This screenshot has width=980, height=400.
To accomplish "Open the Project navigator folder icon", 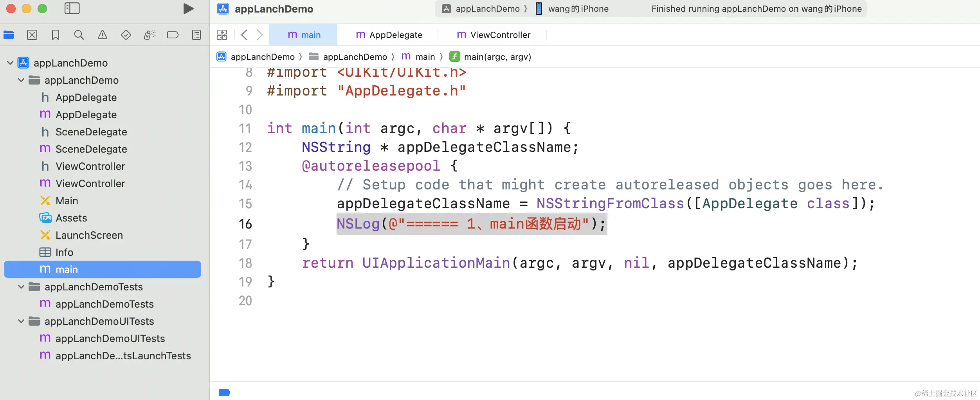I will (x=9, y=35).
